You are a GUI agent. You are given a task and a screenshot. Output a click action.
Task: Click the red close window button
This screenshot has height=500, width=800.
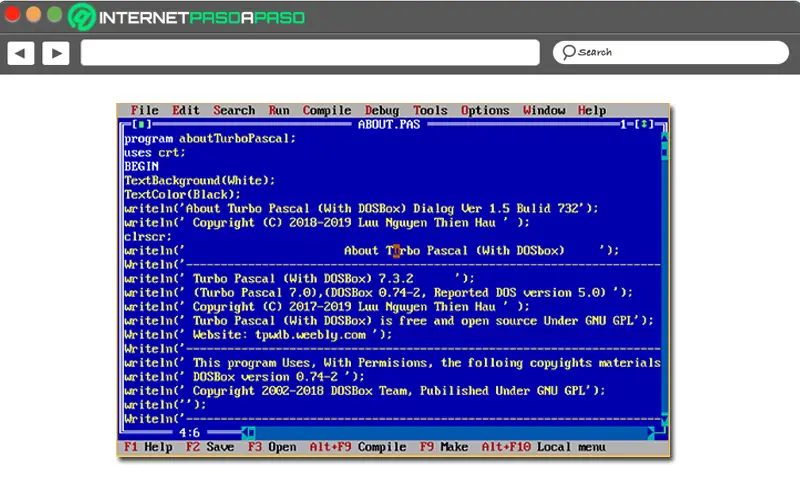(x=12, y=14)
